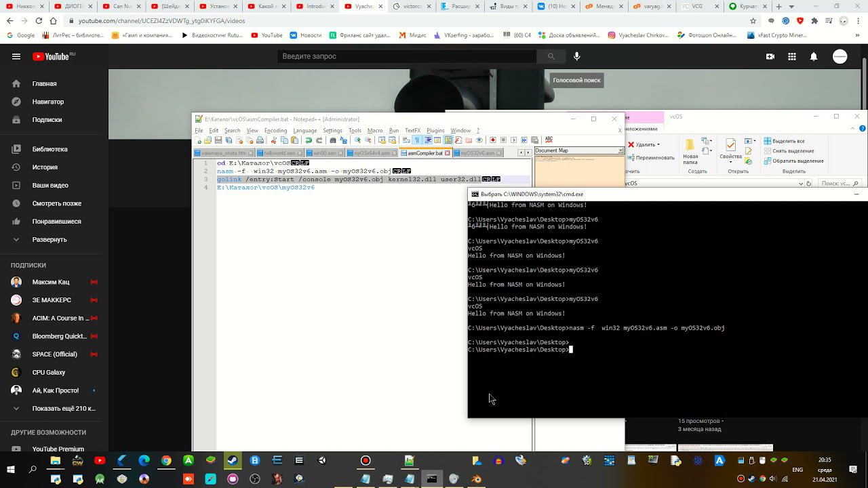
Task: Open the YouTube hamburger menu
Action: [16, 56]
